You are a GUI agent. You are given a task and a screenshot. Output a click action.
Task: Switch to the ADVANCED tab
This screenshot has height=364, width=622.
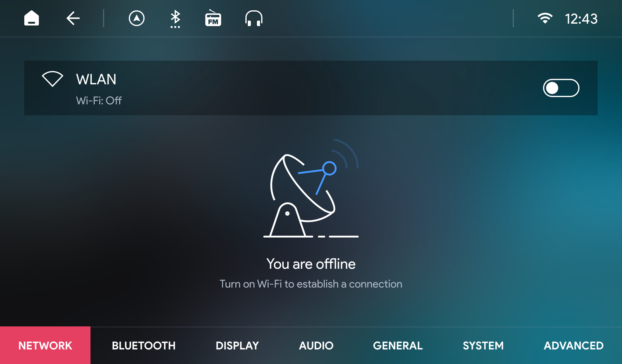(x=573, y=345)
